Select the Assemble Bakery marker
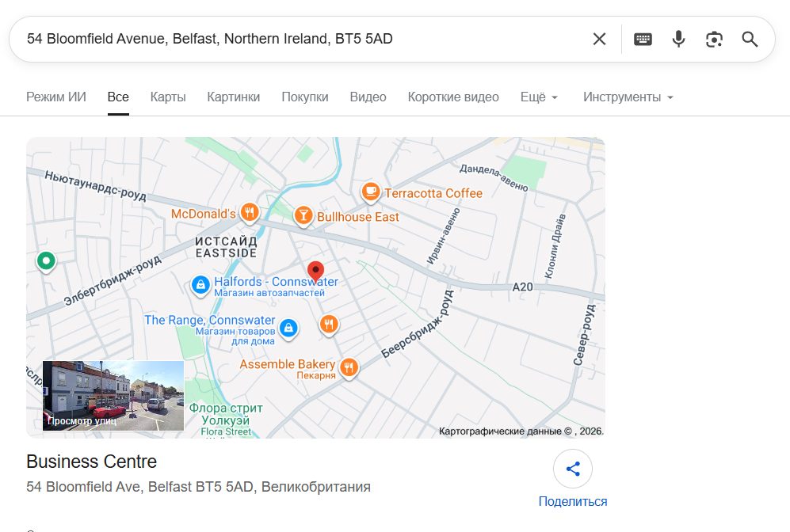The height and width of the screenshot is (532, 790). (349, 367)
